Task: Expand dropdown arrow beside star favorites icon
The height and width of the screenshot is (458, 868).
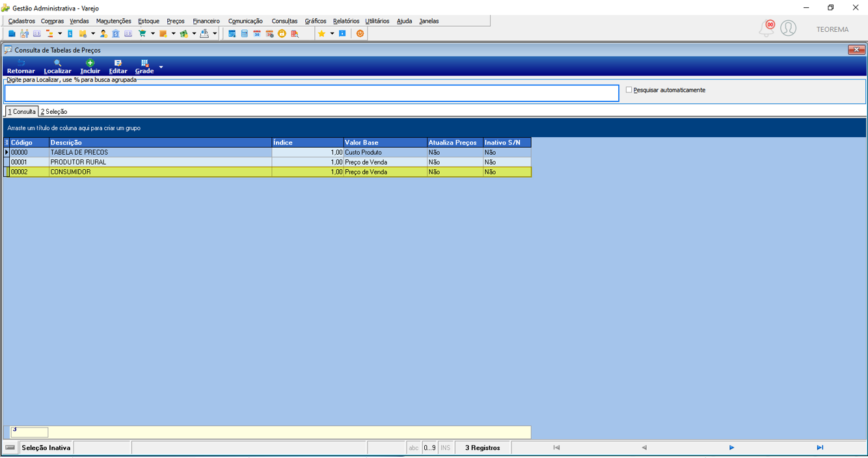Action: click(x=332, y=33)
